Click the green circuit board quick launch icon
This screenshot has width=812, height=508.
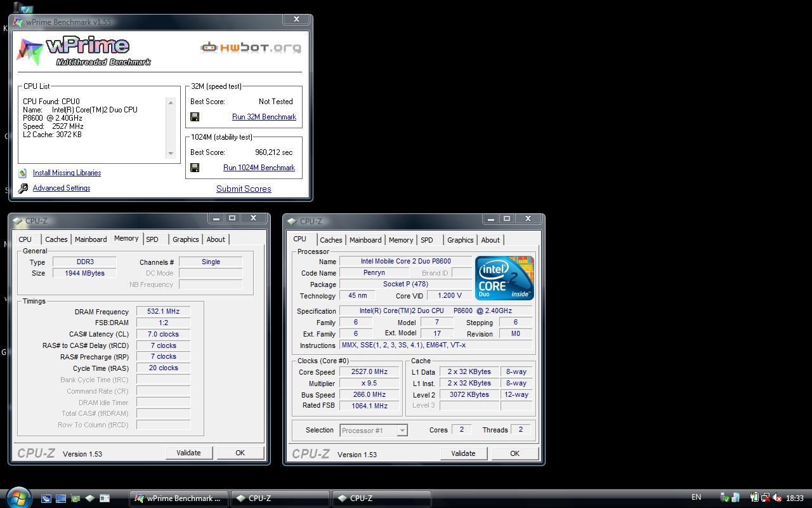pyautogui.click(x=75, y=498)
